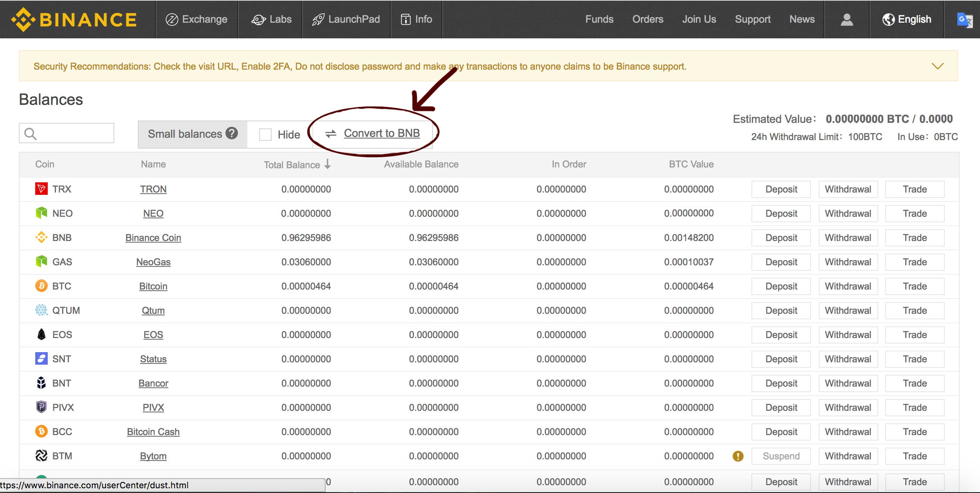Image resolution: width=980 pixels, height=493 pixels.
Task: Click the NEO coin icon
Action: 41,213
